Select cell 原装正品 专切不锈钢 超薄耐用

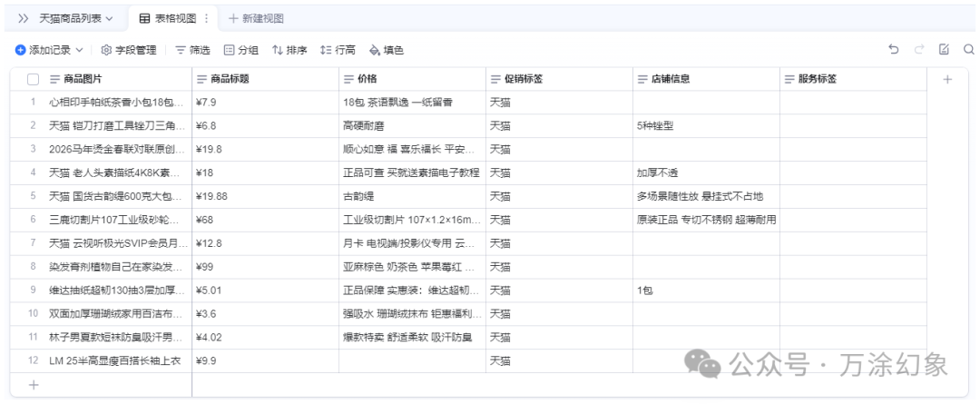click(x=706, y=220)
